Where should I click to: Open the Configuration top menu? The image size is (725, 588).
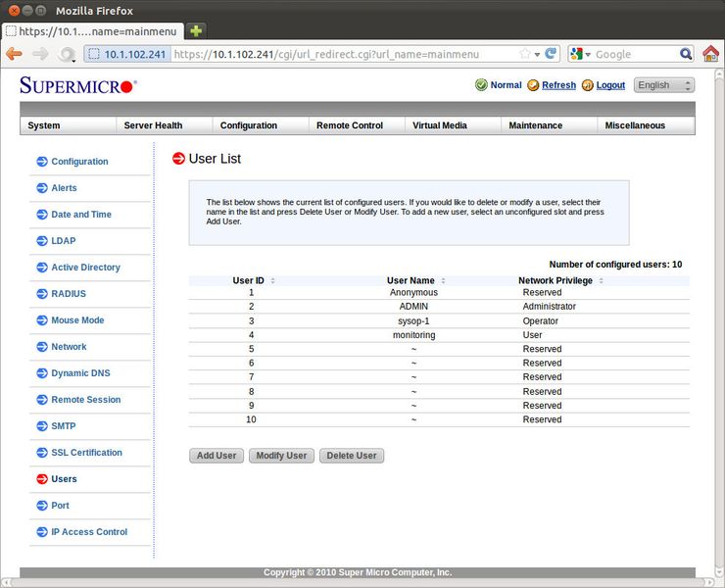(x=261, y=125)
